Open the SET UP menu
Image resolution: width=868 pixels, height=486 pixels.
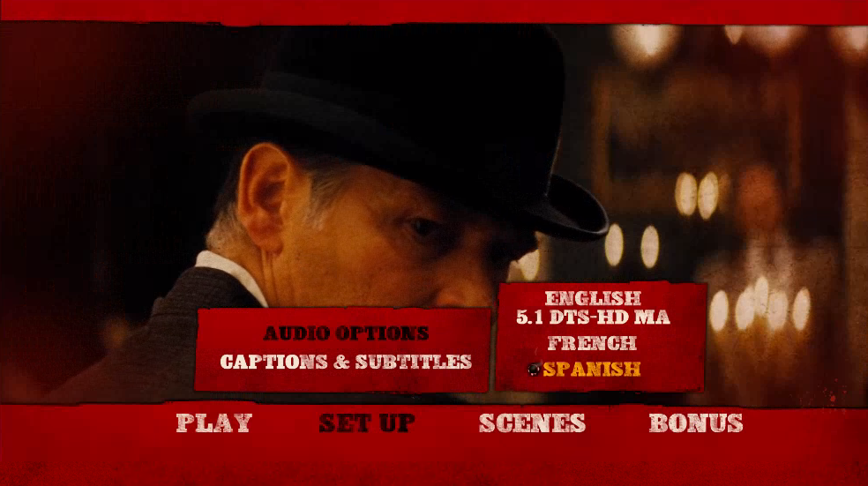[x=367, y=423]
